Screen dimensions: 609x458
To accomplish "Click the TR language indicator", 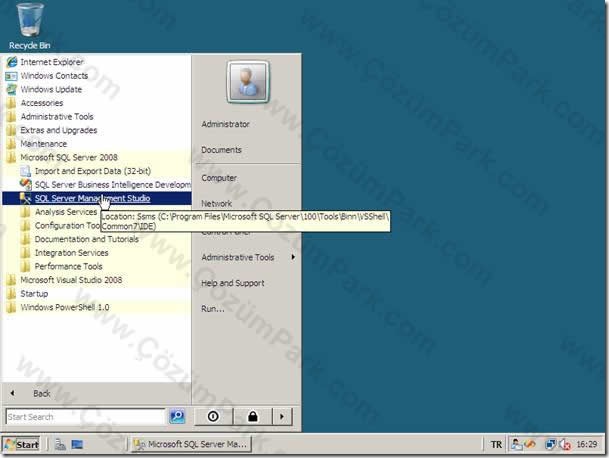I will pyautogui.click(x=496, y=444).
